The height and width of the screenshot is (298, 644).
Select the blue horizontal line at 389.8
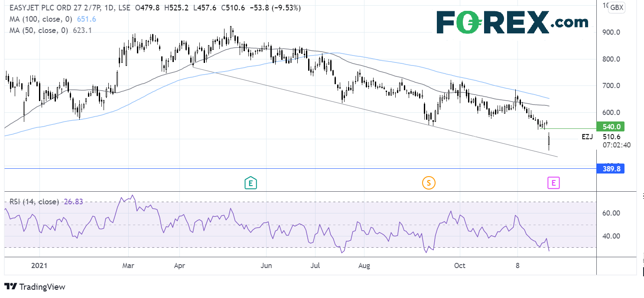303,169
